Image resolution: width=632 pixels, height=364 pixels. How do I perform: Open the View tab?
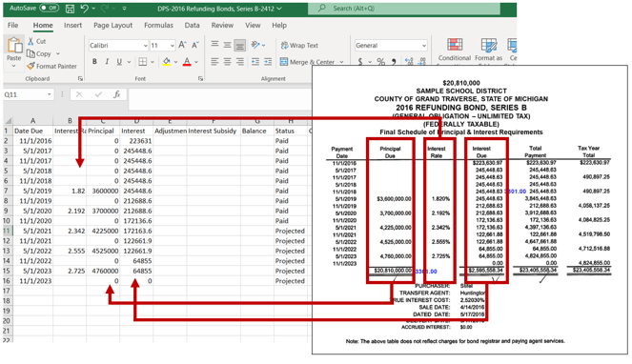[253, 25]
